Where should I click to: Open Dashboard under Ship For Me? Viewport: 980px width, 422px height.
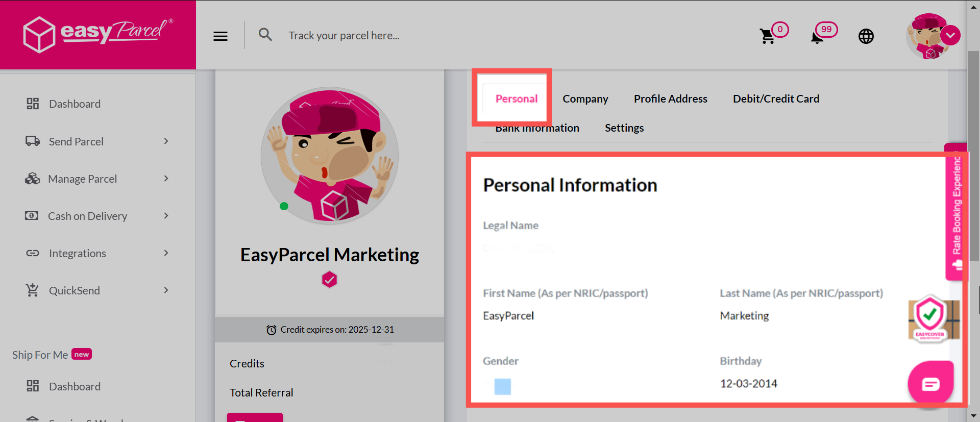tap(75, 386)
